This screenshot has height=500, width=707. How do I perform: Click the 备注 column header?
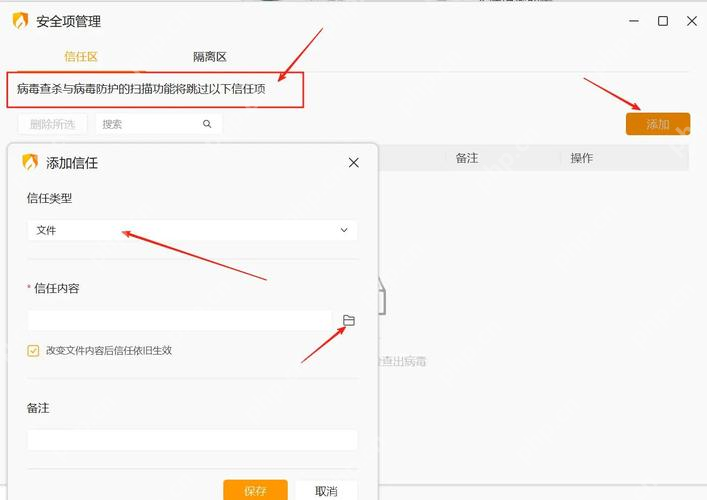467,158
